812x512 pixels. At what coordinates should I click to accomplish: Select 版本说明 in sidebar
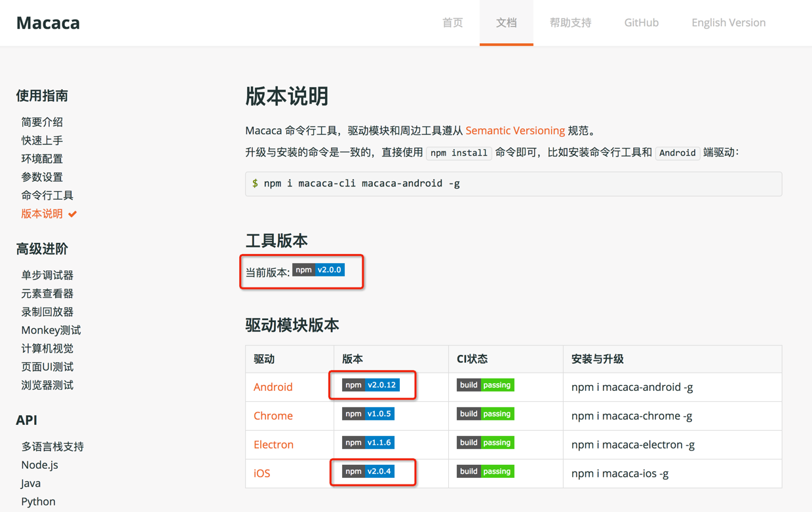42,213
